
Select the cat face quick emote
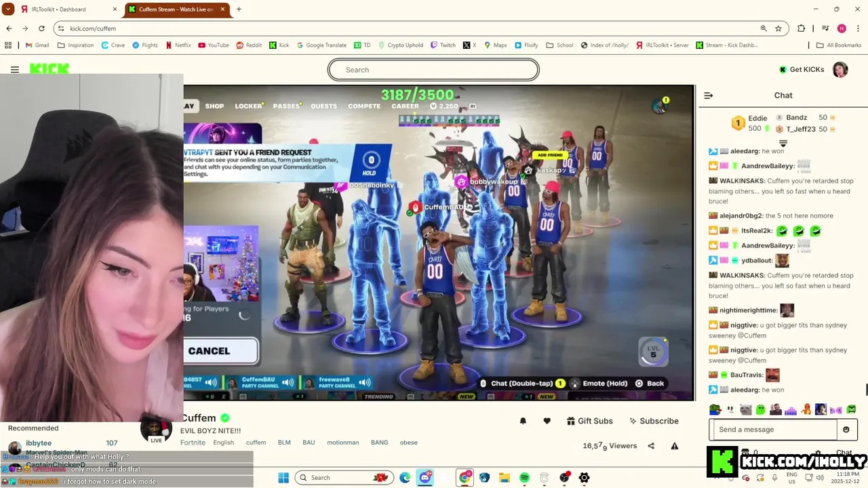point(745,409)
